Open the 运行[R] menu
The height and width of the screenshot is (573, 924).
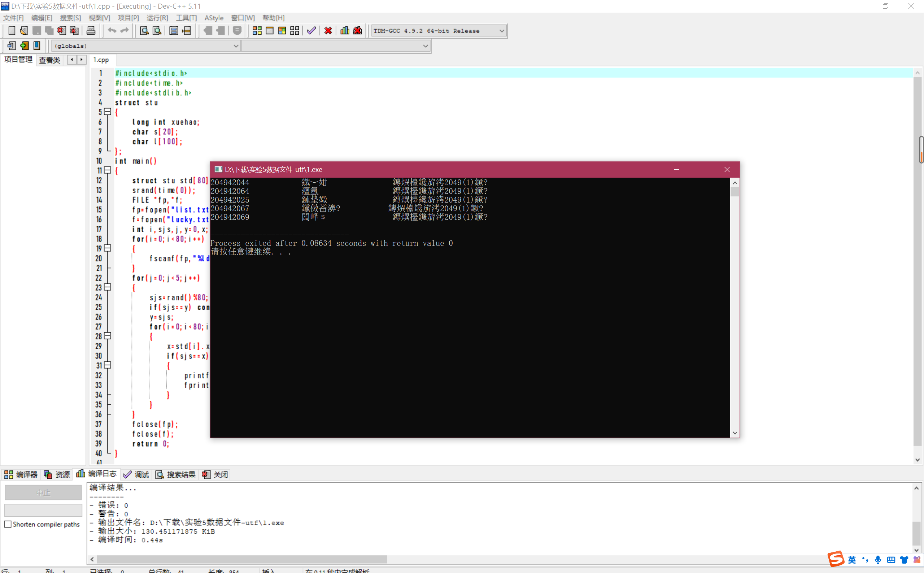[x=157, y=18]
